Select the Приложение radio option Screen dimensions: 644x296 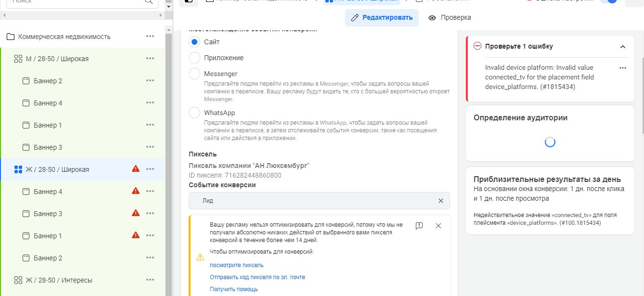tap(194, 58)
